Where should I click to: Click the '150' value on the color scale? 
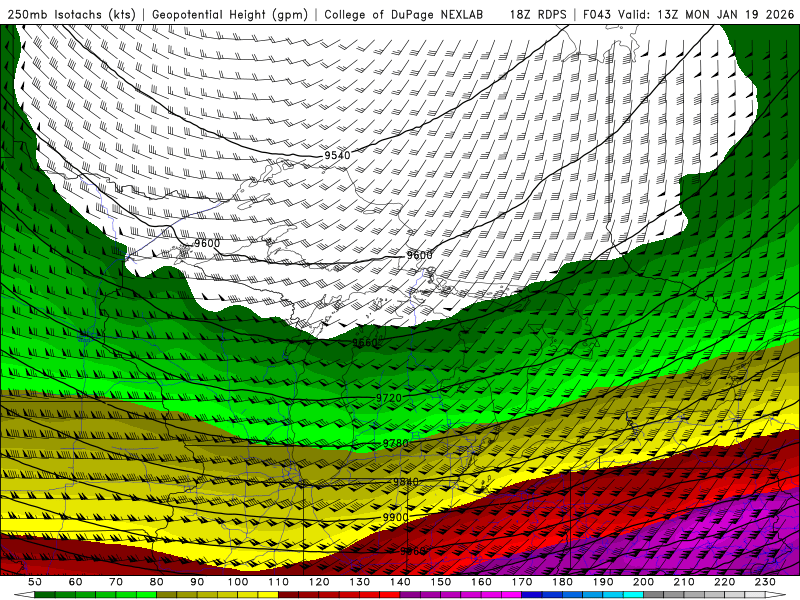coord(441,582)
